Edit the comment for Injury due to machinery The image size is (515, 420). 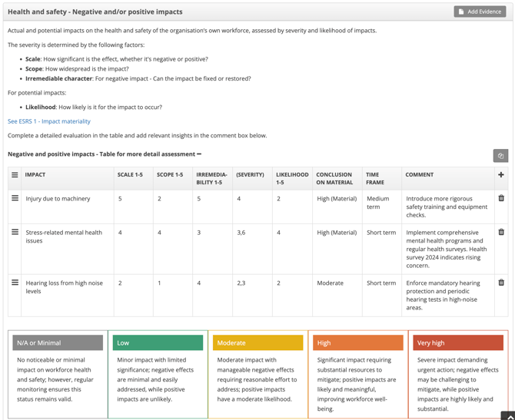(447, 207)
